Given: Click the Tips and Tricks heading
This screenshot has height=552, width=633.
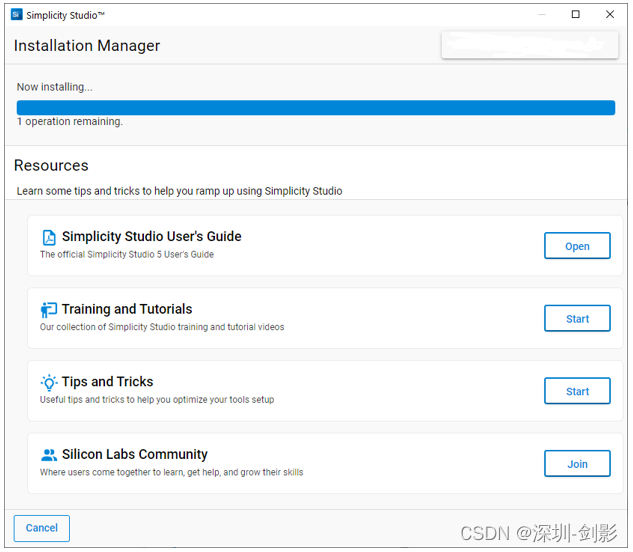Looking at the screenshot, I should tap(108, 382).
